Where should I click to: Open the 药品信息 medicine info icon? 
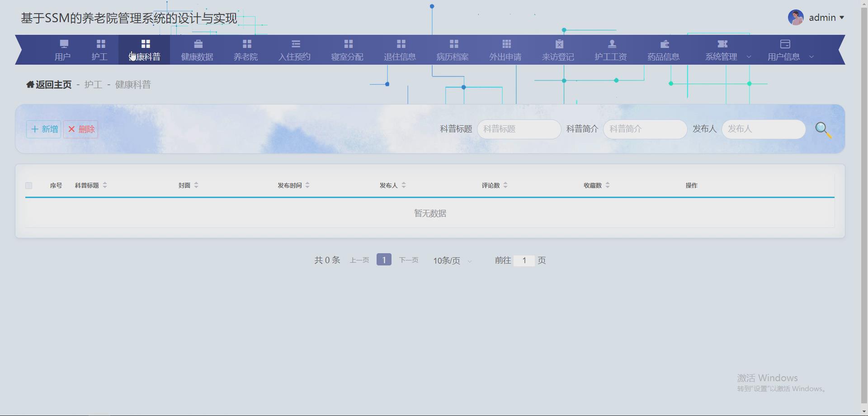point(664,44)
